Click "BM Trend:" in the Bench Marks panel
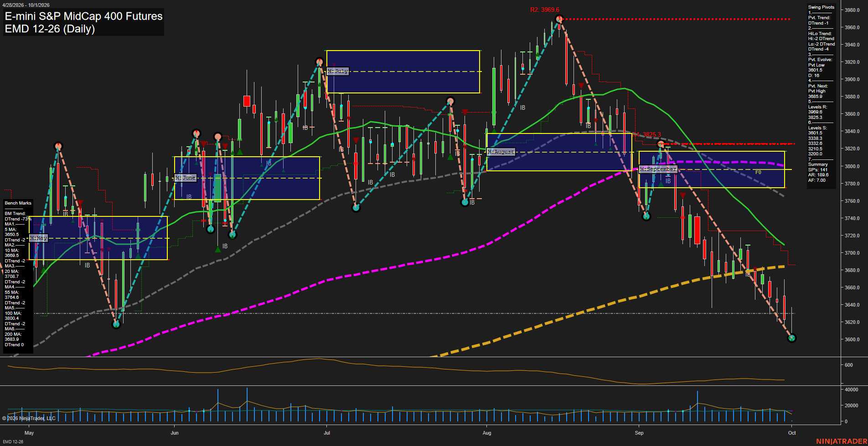Viewport: 868px width, 446px height. click(x=15, y=214)
